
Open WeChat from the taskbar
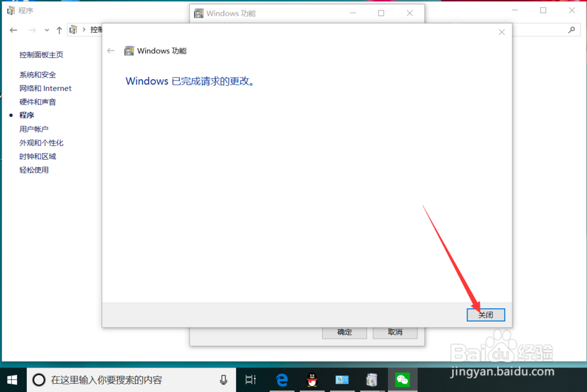[402, 380]
